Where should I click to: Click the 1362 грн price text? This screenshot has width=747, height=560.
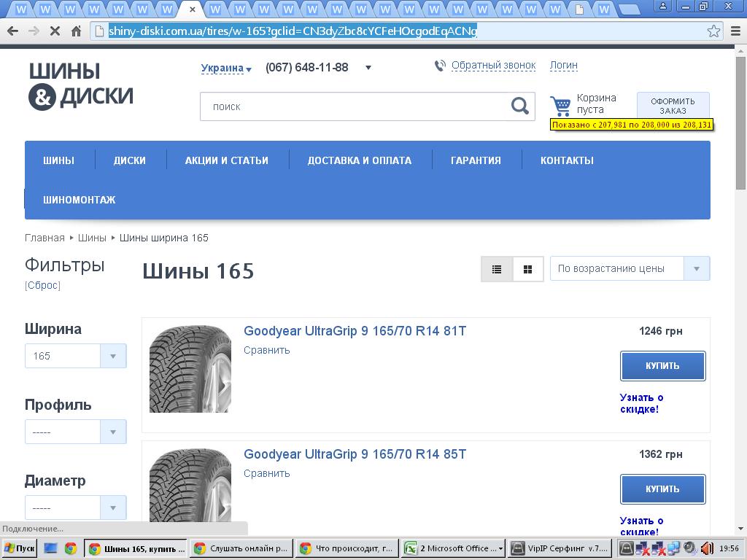(x=660, y=454)
